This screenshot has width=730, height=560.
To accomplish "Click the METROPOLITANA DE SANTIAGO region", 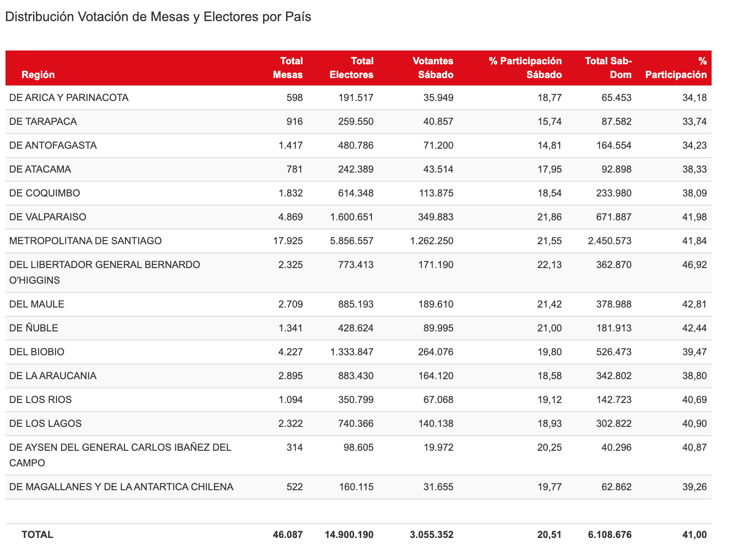I will (85, 241).
